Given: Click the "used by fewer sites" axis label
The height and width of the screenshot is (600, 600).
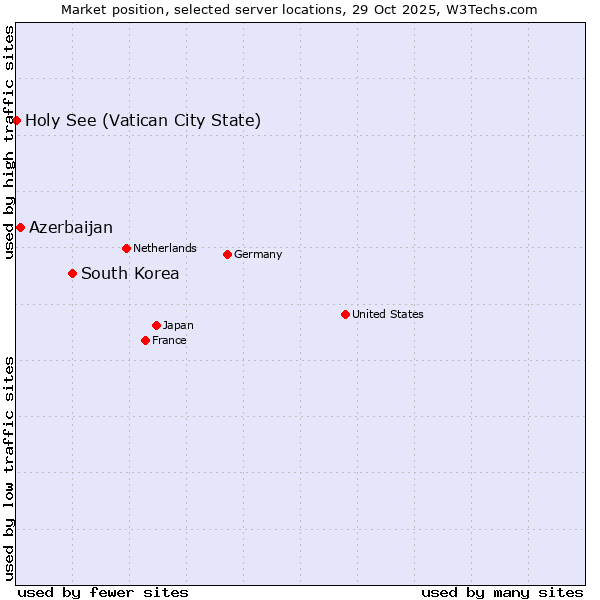Looking at the screenshot, I should pyautogui.click(x=103, y=592).
